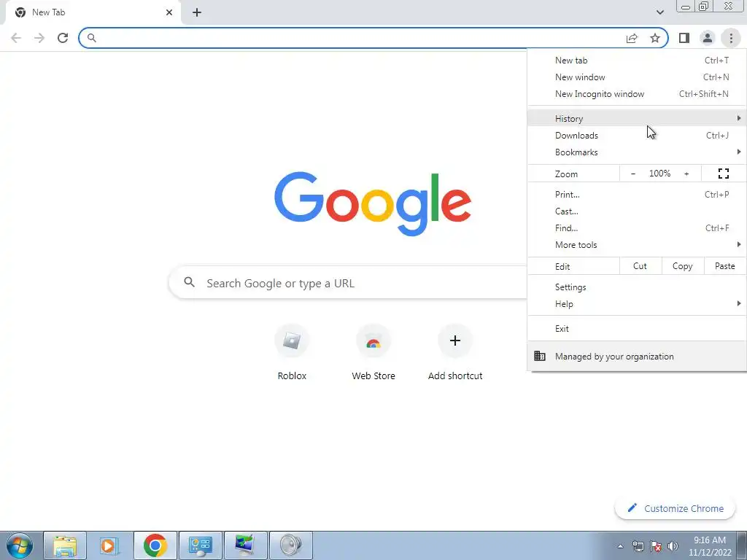Show hidden tray icons arrow
This screenshot has width=747, height=560.
(620, 546)
